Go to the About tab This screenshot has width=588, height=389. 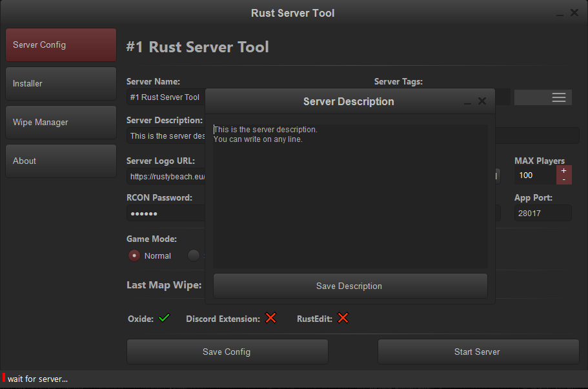pyautogui.click(x=61, y=161)
